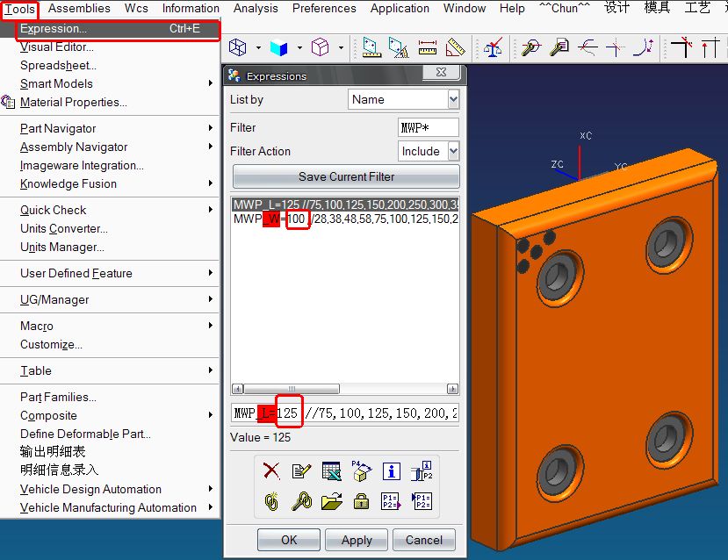Click the curve analysis comb icon
This screenshot has width=728, height=560.
(x=587, y=47)
